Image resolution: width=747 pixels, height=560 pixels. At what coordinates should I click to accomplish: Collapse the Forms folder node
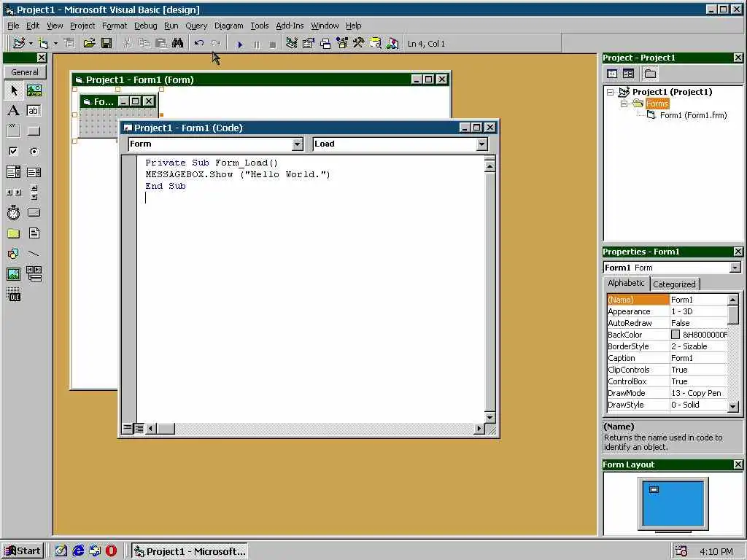tap(624, 104)
